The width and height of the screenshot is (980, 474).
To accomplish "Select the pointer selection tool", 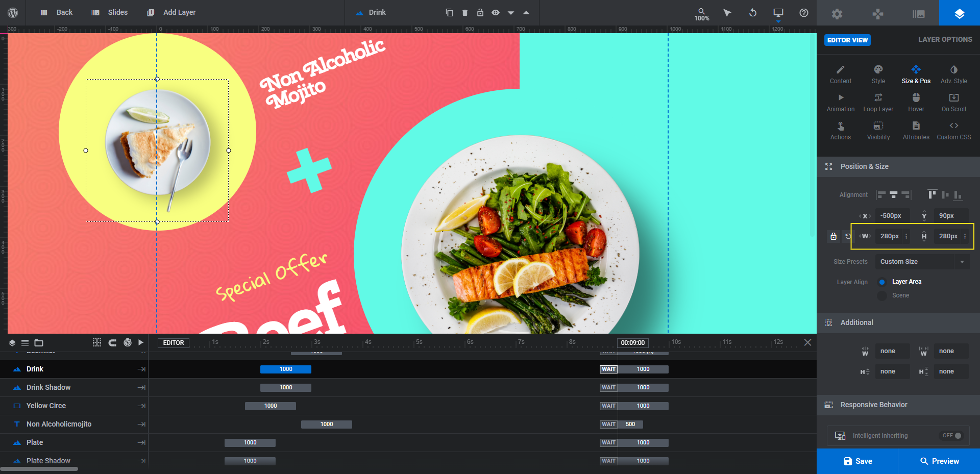I will (x=727, y=12).
